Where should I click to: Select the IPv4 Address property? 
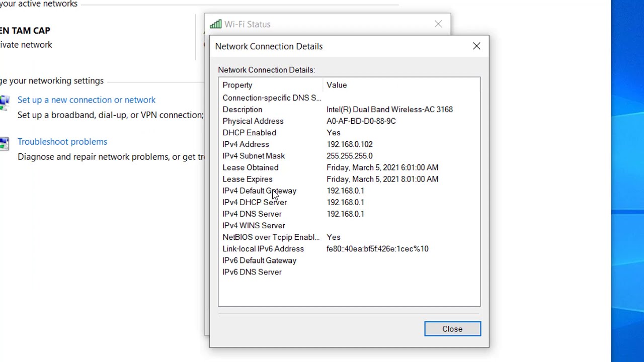246,144
